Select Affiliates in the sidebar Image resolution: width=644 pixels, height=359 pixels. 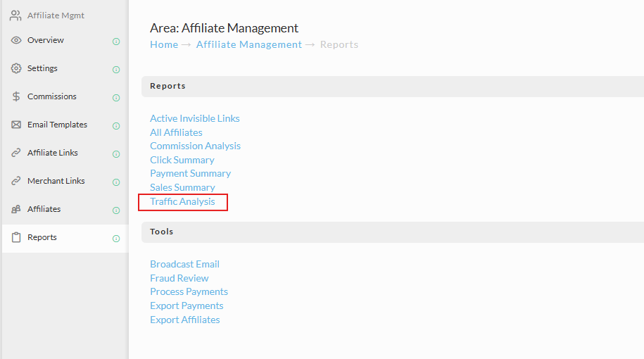44,209
